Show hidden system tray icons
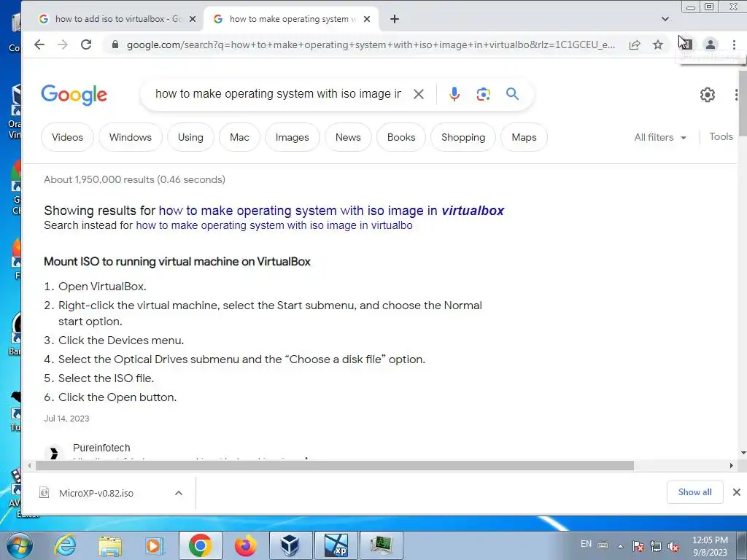Viewport: 747px width, 560px height. [x=620, y=546]
